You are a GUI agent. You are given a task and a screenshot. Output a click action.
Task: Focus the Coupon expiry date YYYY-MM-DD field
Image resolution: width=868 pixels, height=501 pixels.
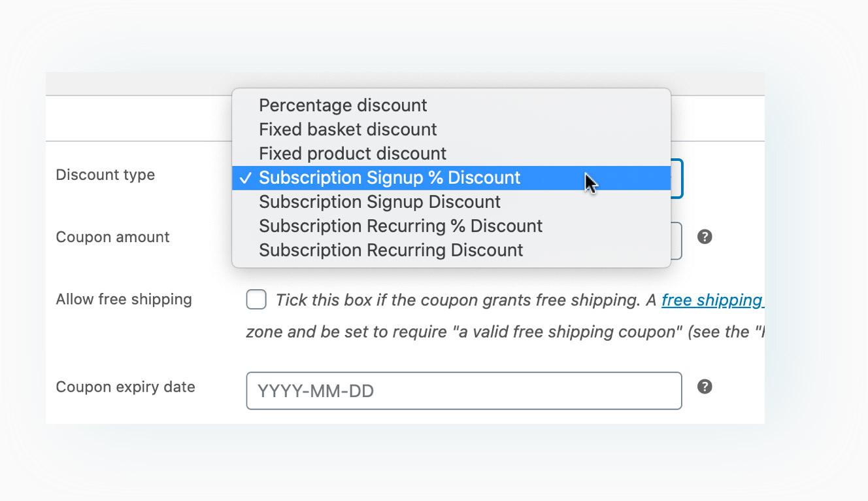pyautogui.click(x=464, y=391)
